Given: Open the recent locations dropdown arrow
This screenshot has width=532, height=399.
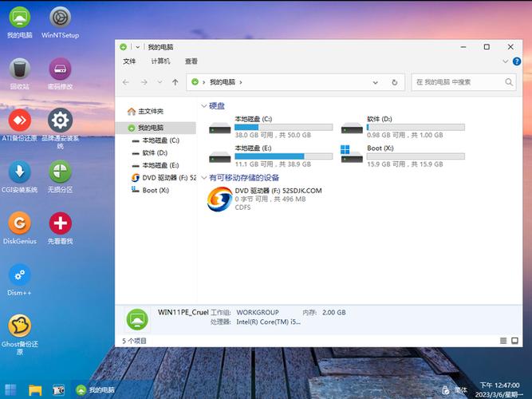Looking at the screenshot, I should click(160, 82).
